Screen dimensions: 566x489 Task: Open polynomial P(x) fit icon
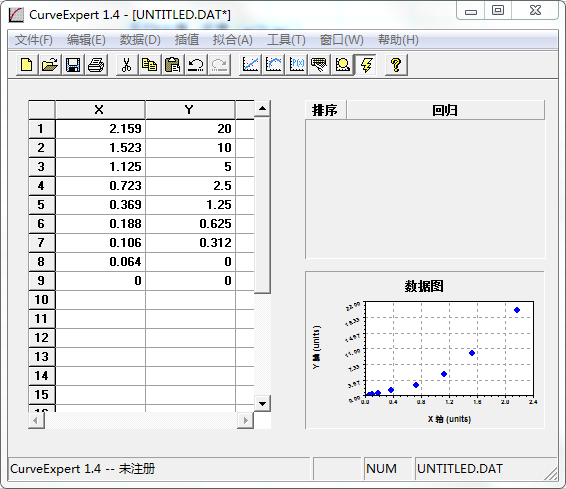point(297,65)
